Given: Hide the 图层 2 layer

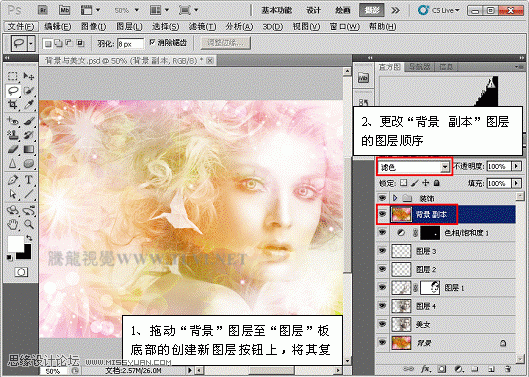Looking at the screenshot, I should [x=382, y=269].
